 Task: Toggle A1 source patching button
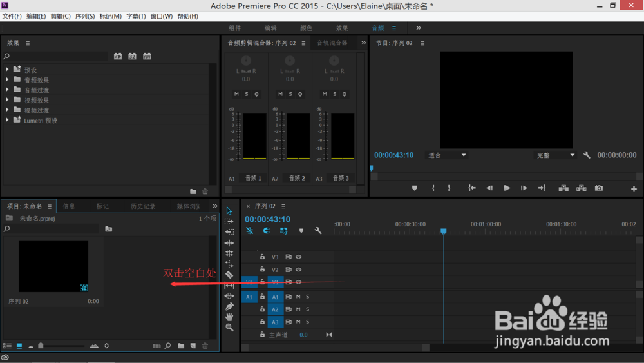(249, 297)
